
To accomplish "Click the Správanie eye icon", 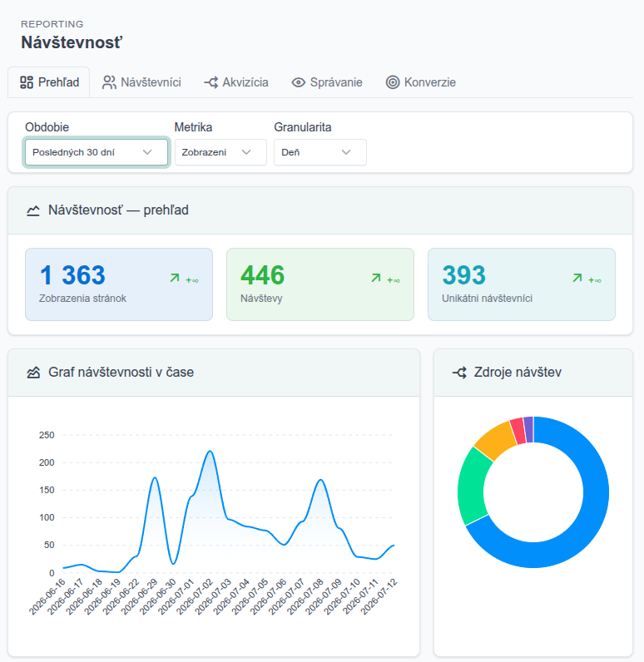I will pyautogui.click(x=298, y=82).
